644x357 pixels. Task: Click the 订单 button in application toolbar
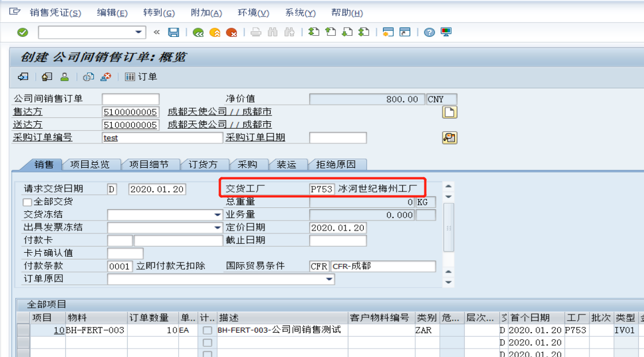tap(141, 76)
